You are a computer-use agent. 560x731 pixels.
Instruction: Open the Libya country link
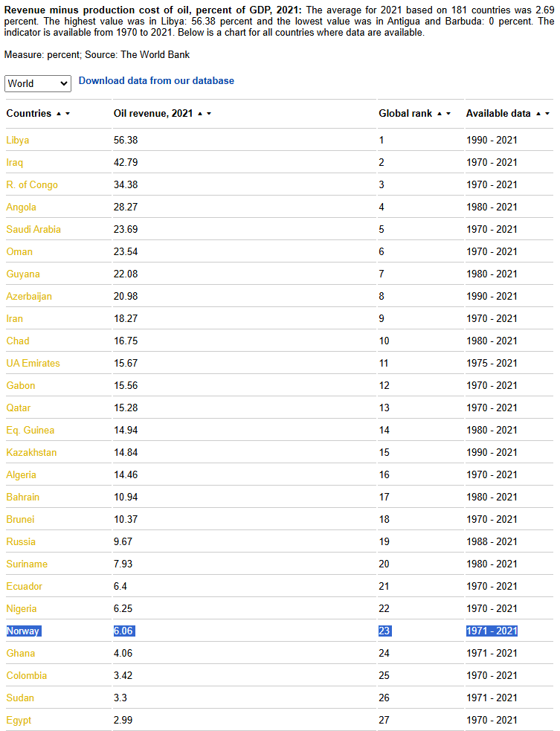pyautogui.click(x=18, y=141)
